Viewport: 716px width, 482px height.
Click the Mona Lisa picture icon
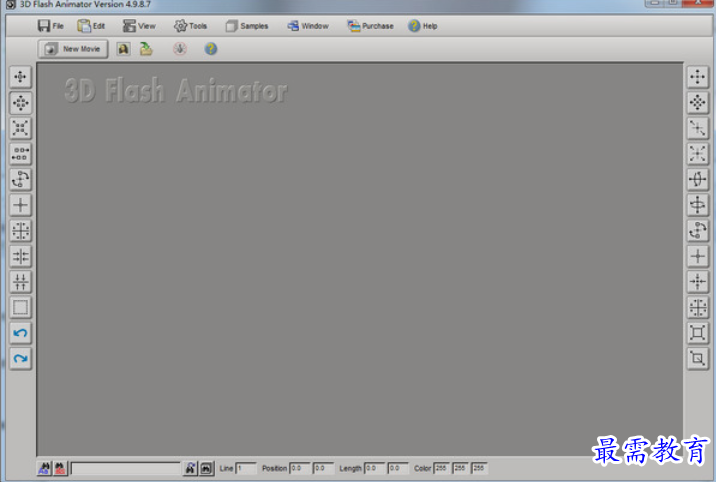coord(123,49)
